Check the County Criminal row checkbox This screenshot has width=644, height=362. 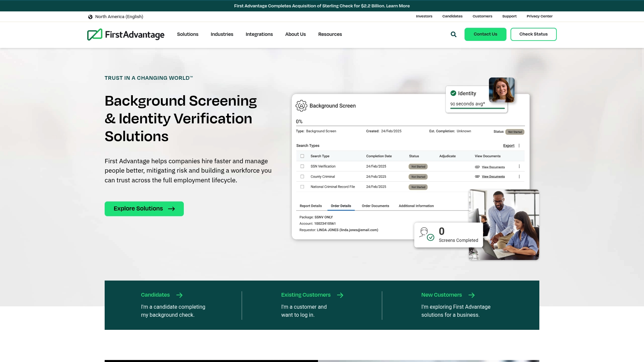coord(302,177)
